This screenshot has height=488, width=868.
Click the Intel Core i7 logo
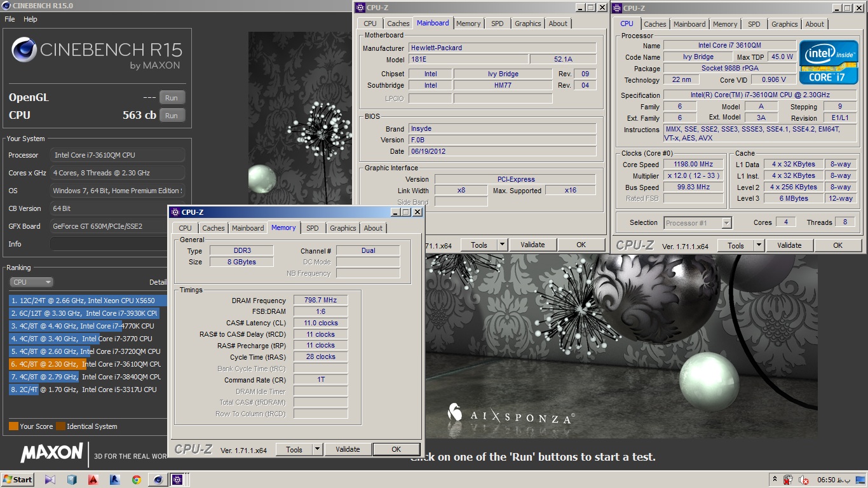click(x=828, y=62)
